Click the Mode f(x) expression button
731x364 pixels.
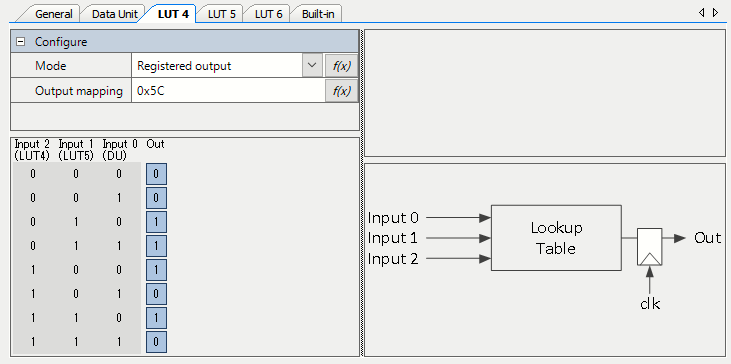click(341, 66)
